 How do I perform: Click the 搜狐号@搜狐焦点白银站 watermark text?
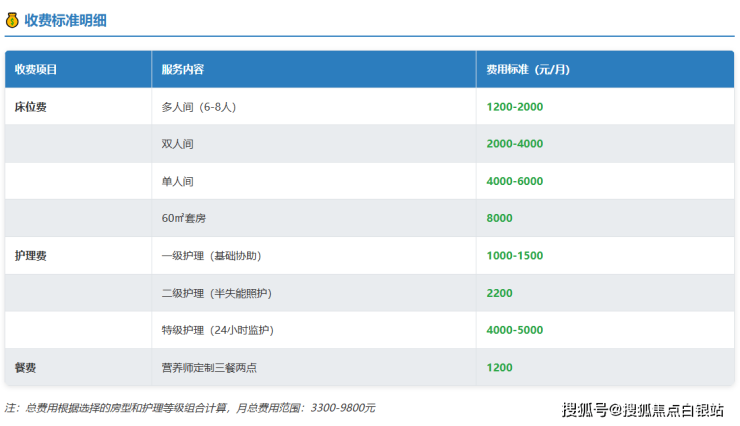tap(642, 409)
